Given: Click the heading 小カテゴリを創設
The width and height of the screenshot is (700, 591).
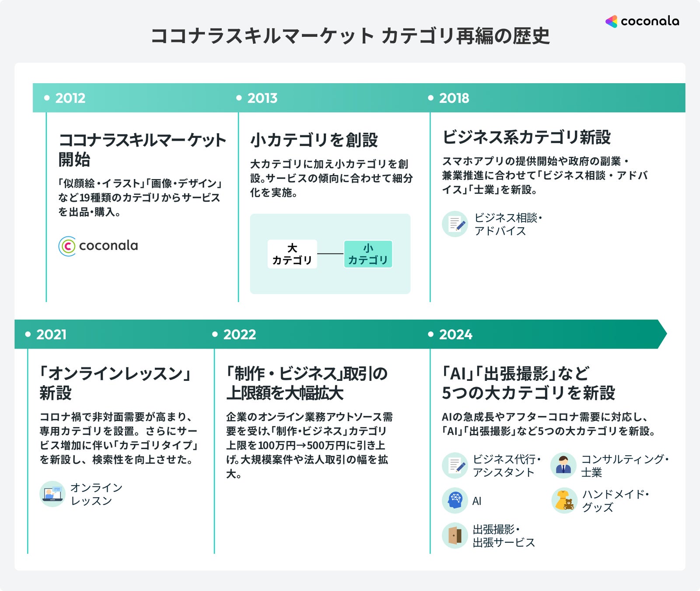Looking at the screenshot, I should pos(314,140).
